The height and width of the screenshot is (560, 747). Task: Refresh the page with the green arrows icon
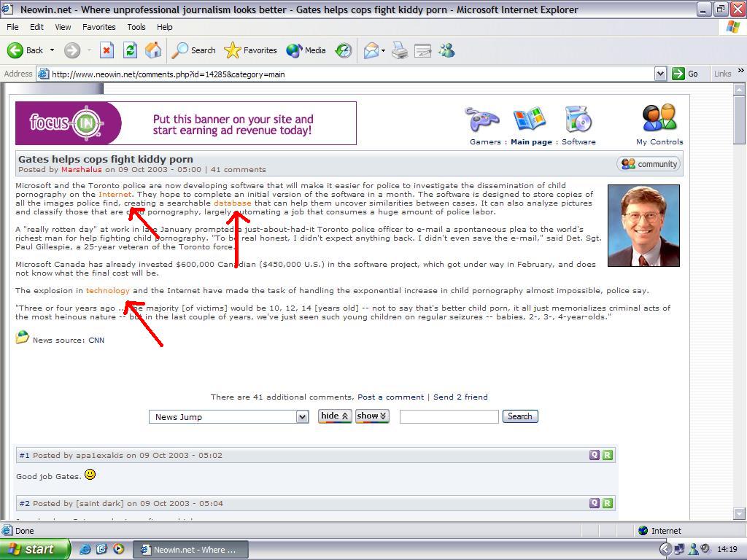point(130,50)
